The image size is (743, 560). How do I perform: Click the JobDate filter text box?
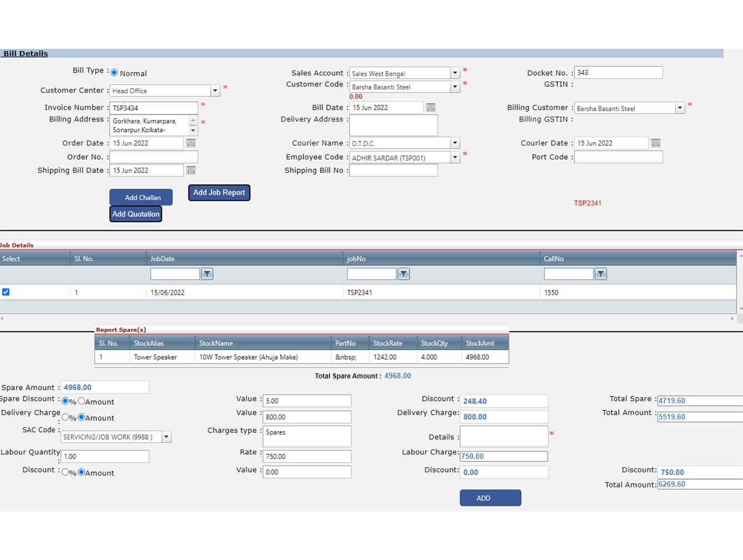point(175,274)
